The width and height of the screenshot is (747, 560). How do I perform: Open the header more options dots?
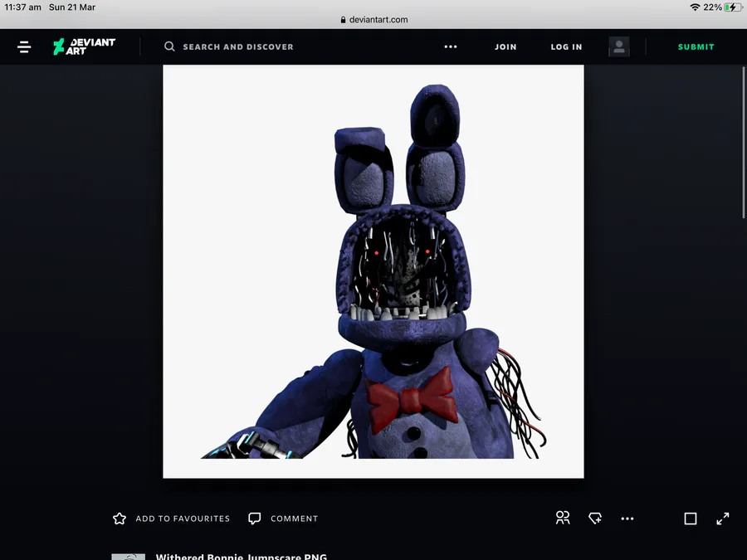coord(451,46)
